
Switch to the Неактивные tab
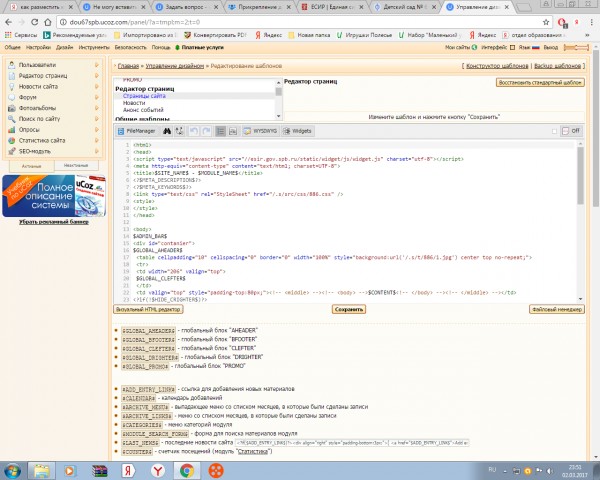click(76, 165)
